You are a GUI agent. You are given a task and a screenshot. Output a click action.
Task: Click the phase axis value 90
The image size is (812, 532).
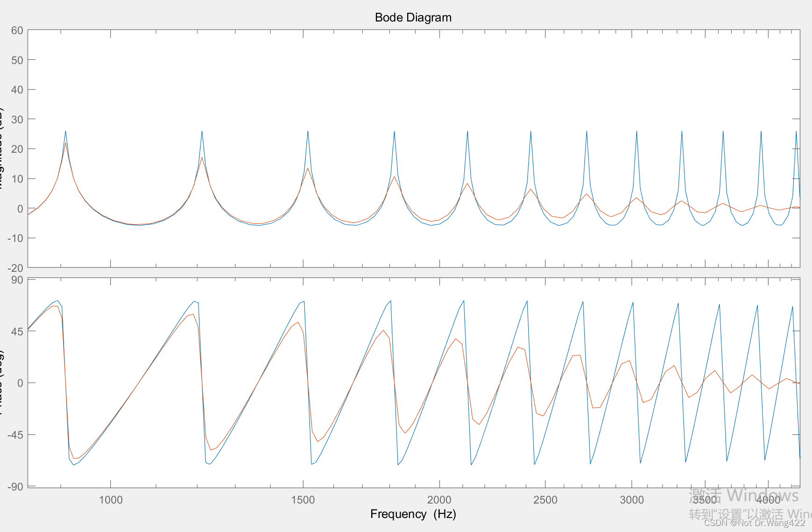17,280
